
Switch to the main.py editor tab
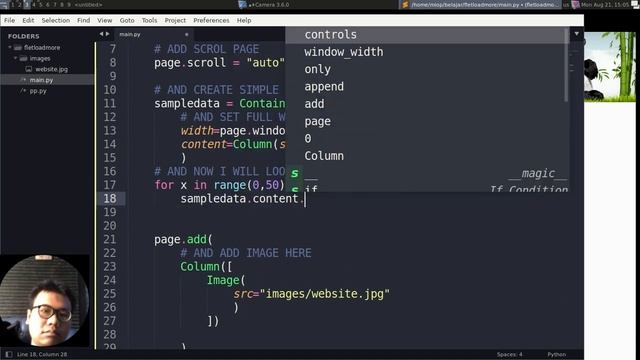coord(153,35)
